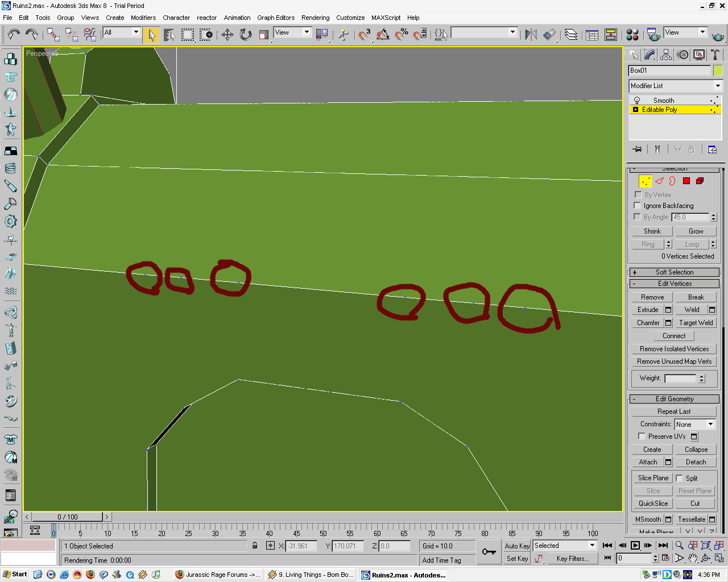
Task: Toggle the Smooth modifier lightbulb
Action: tap(637, 101)
